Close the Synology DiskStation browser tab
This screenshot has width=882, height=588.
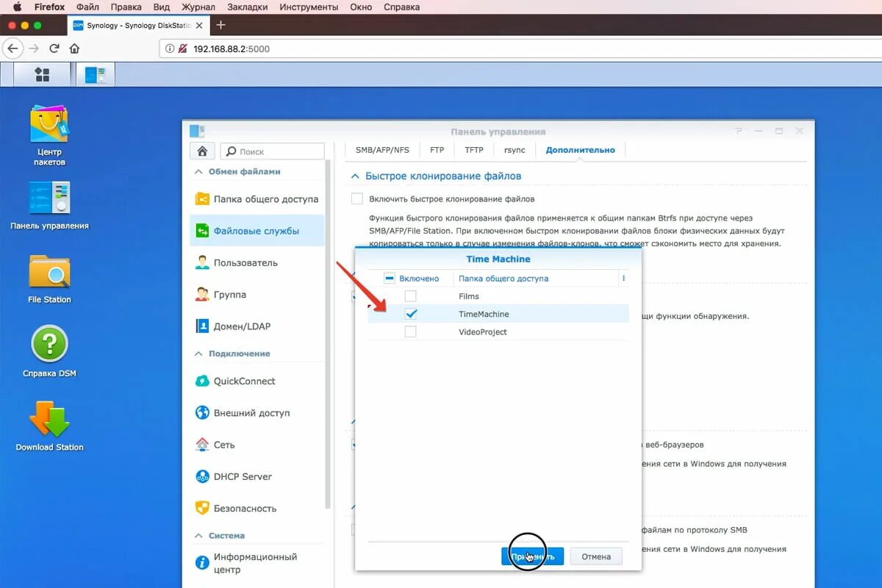[198, 25]
